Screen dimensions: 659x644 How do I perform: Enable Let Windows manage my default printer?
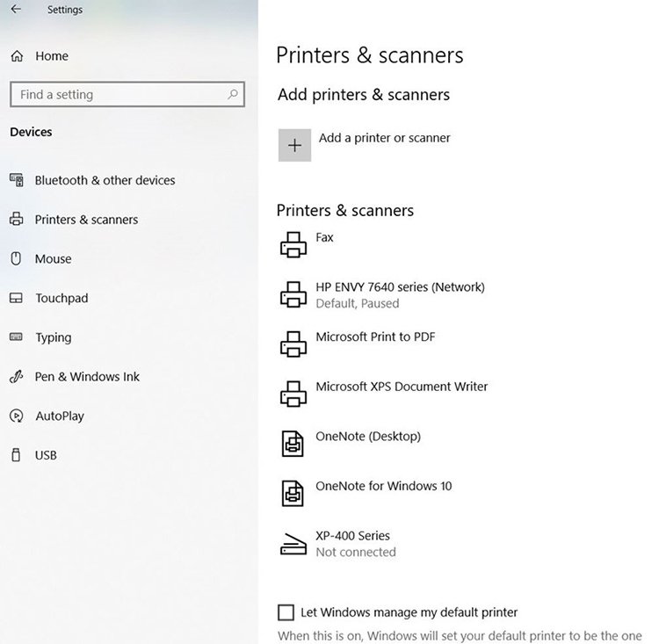pos(286,612)
